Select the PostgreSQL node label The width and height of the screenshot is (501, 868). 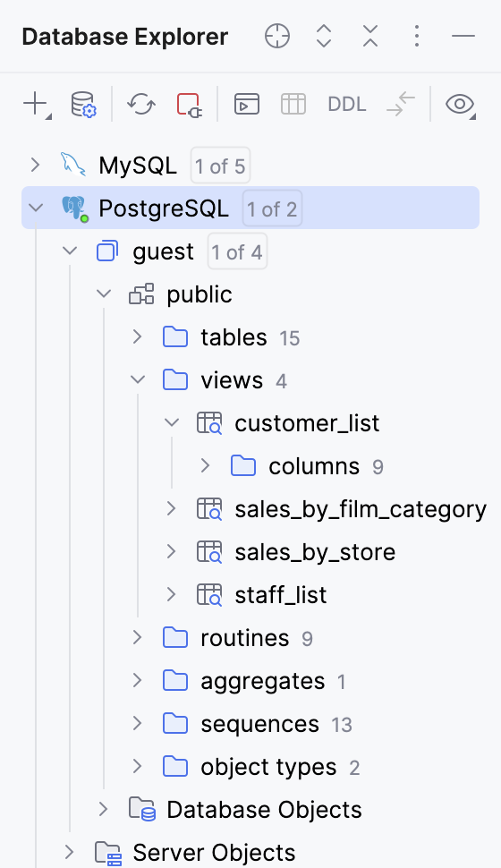(164, 208)
